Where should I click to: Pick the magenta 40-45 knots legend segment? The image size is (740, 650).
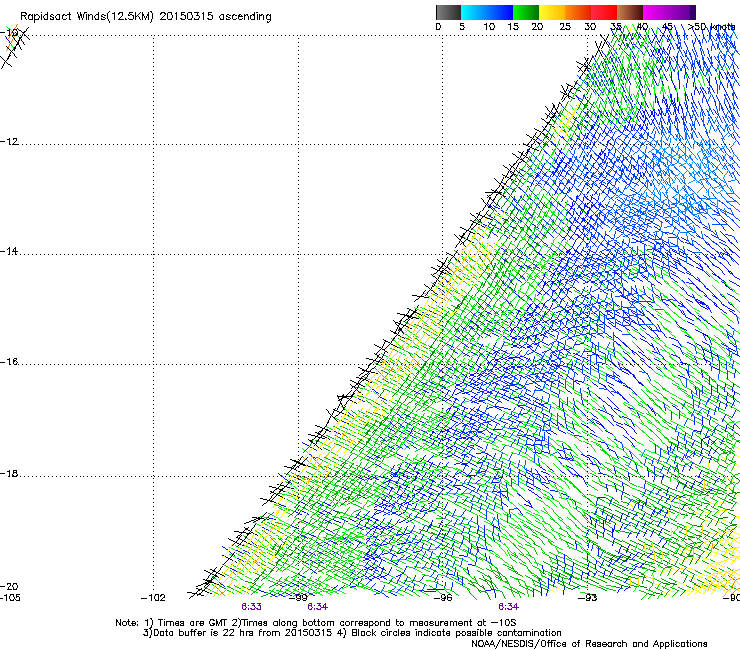[656, 12]
